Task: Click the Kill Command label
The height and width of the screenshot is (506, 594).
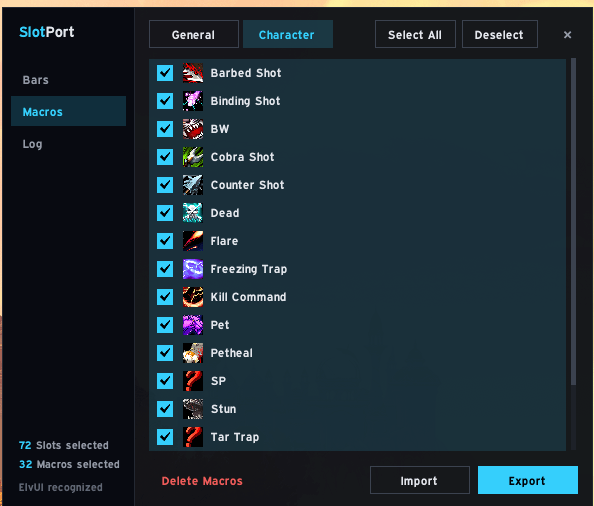Action: click(249, 297)
